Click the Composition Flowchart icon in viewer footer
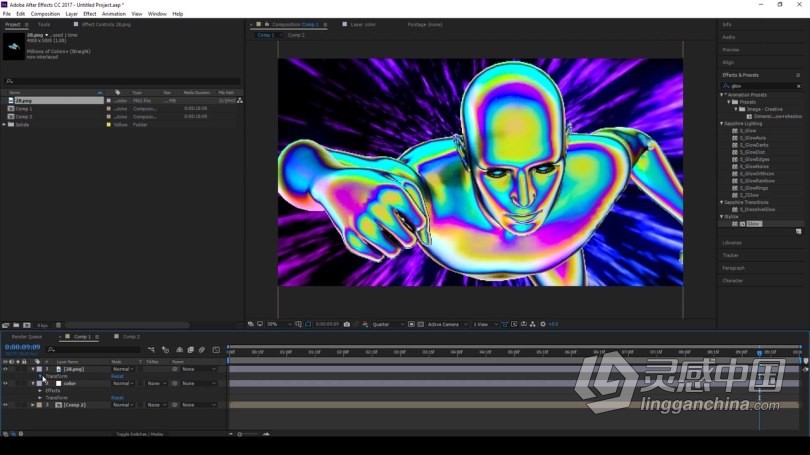810x455 pixels. pyautogui.click(x=533, y=324)
